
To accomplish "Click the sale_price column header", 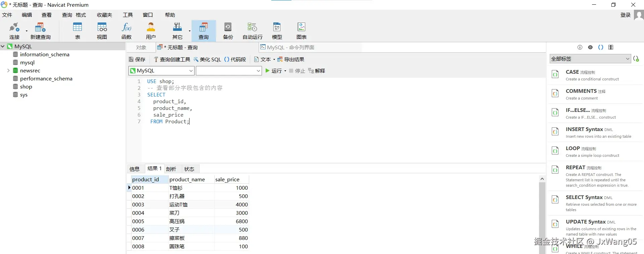I will click(231, 179).
